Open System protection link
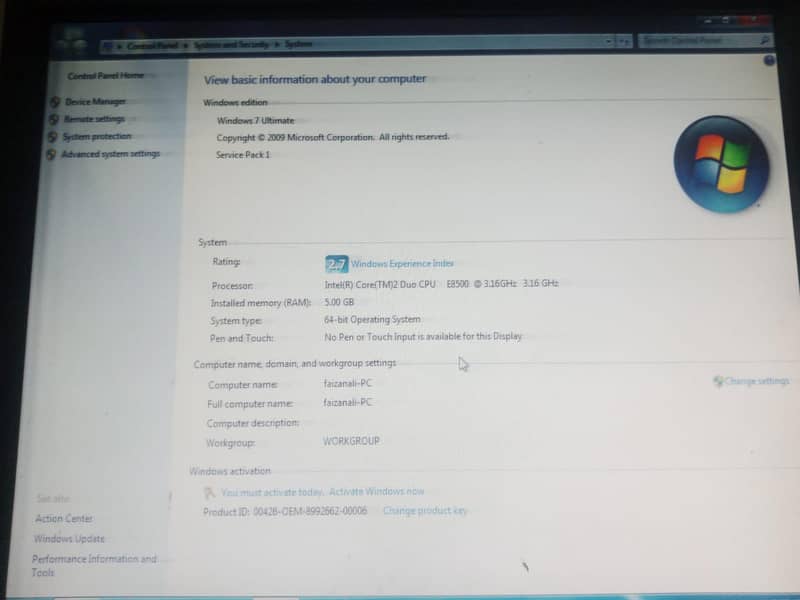Image resolution: width=800 pixels, height=600 pixels. click(x=97, y=136)
